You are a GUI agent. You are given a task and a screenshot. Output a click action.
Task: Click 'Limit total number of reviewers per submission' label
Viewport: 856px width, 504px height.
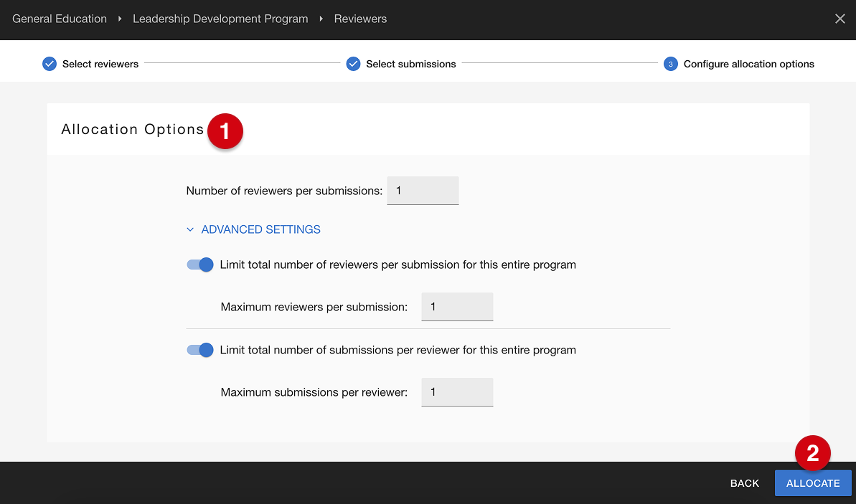coord(398,265)
